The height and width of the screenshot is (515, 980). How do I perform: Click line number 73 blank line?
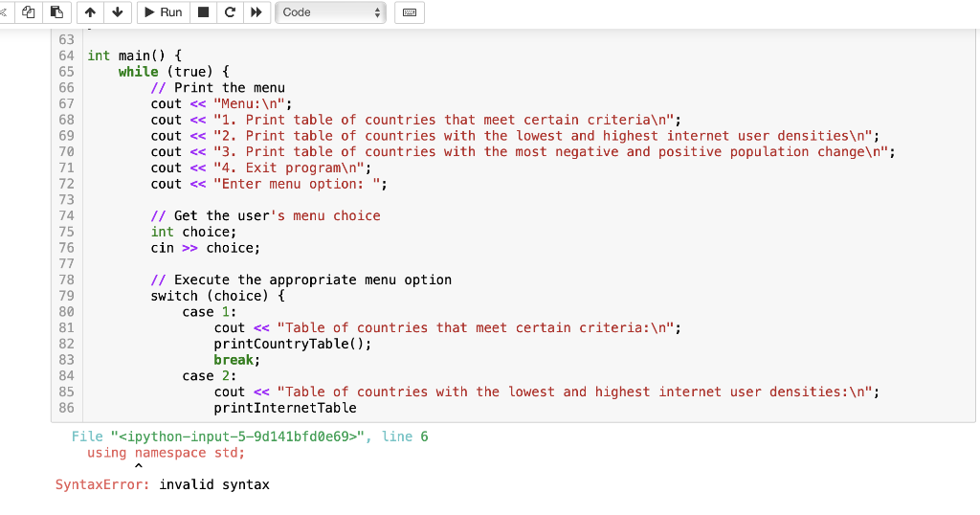pos(66,200)
